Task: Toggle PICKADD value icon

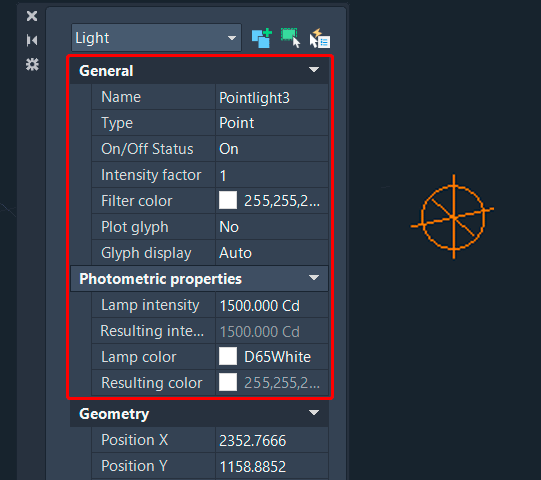Action: [262, 38]
